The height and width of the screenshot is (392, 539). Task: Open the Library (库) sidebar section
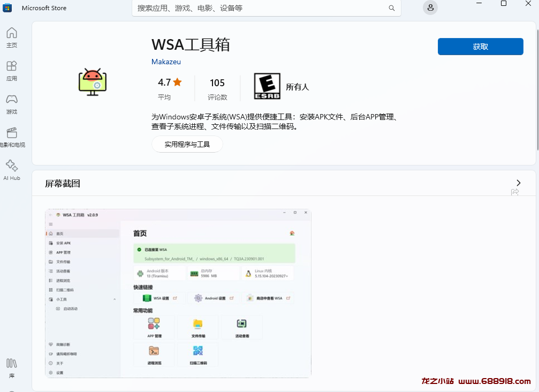point(12,368)
